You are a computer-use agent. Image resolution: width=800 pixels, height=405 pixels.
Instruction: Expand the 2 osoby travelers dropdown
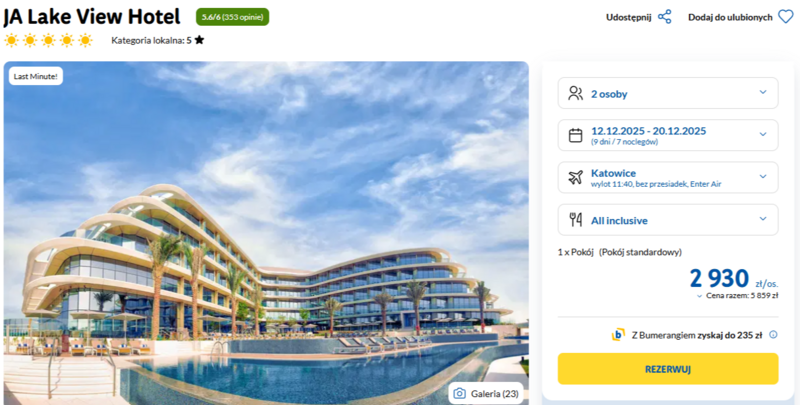[668, 93]
